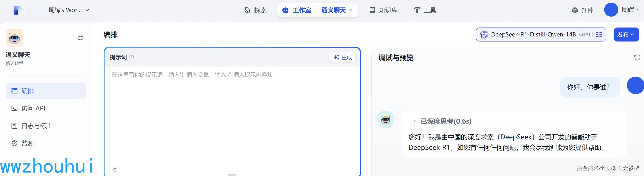The image size is (644, 176).
Task: Click the 通义聊天 app robot thumbnail
Action: [14, 38]
